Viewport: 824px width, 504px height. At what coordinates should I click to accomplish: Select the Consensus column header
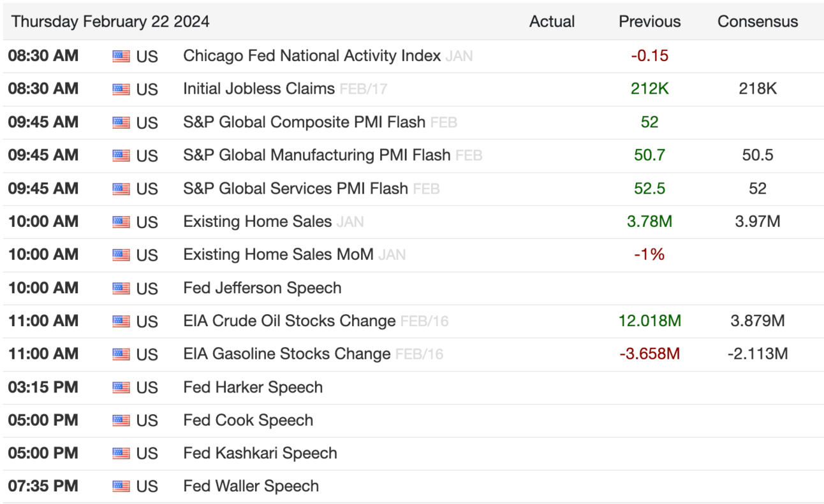click(758, 22)
